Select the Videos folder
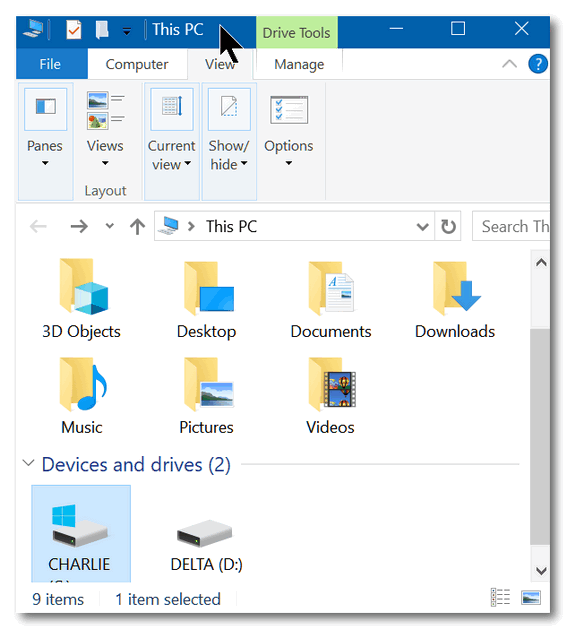This screenshot has width=567, height=630. click(x=331, y=395)
